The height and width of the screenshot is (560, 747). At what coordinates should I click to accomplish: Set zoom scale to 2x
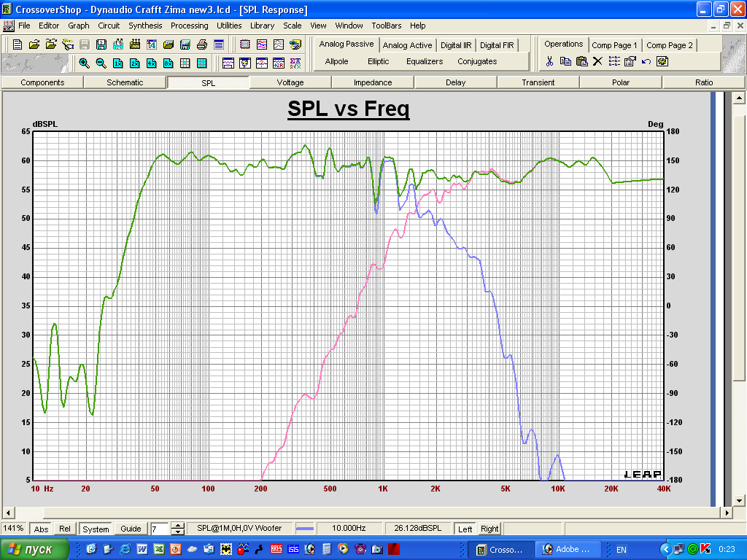(135, 63)
